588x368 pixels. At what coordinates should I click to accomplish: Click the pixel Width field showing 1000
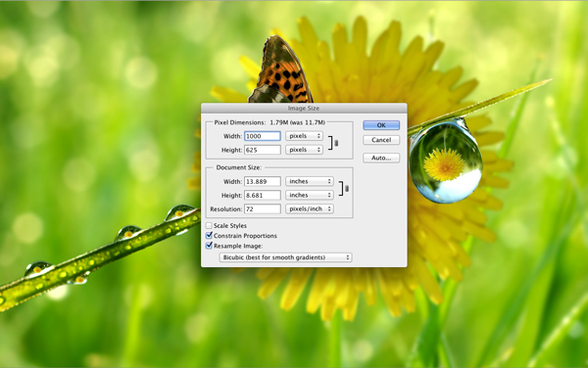click(262, 136)
